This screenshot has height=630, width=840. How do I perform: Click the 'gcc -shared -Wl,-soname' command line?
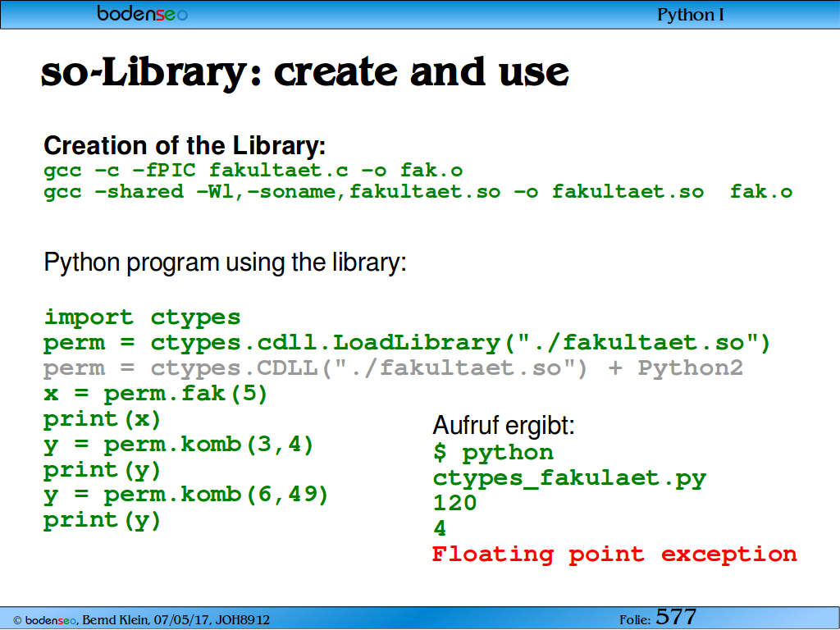click(x=418, y=192)
